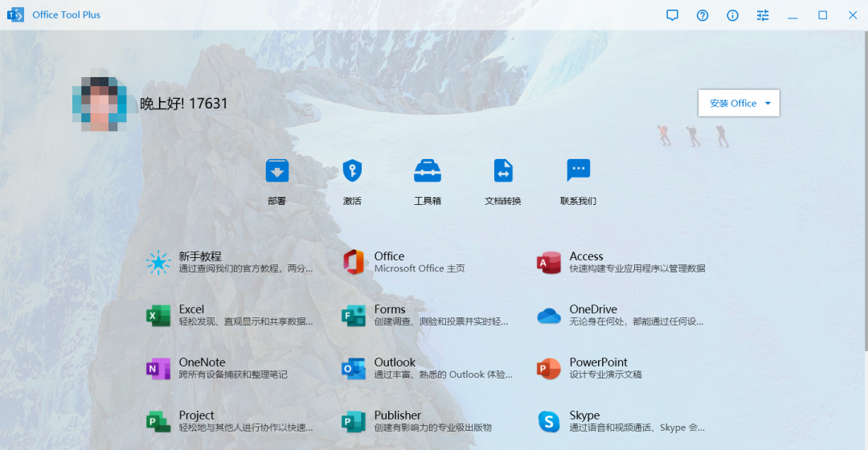The width and height of the screenshot is (868, 450).
Task: Open the 新手教程 link text
Action: point(200,256)
